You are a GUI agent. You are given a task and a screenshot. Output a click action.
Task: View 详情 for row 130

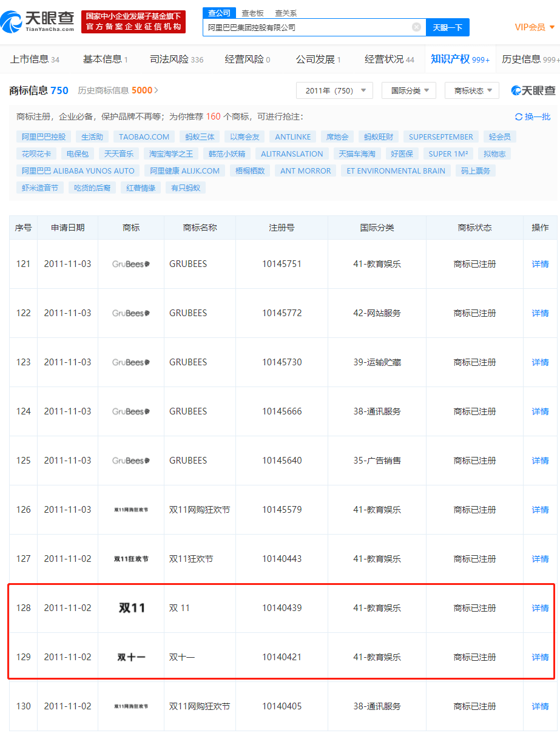click(x=540, y=706)
